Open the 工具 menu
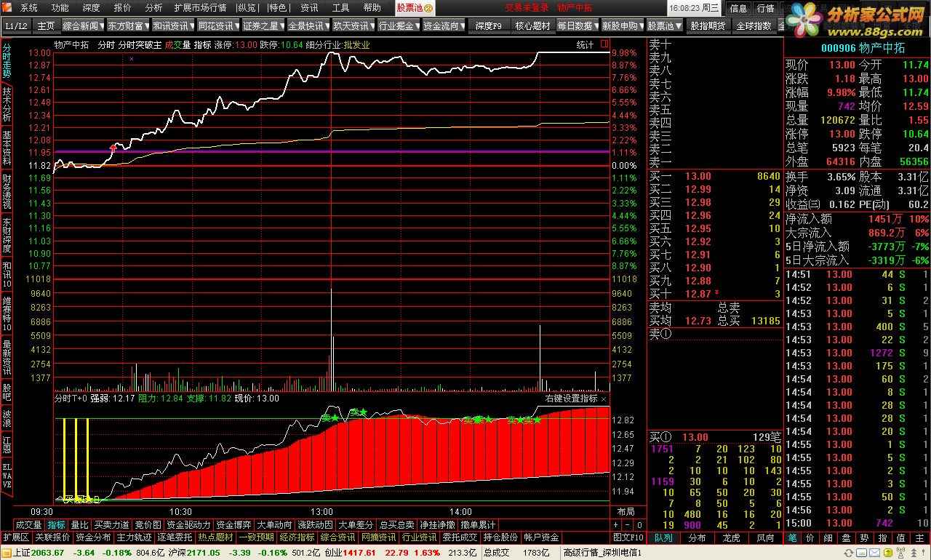Viewport: 931px width, 560px height. click(340, 8)
